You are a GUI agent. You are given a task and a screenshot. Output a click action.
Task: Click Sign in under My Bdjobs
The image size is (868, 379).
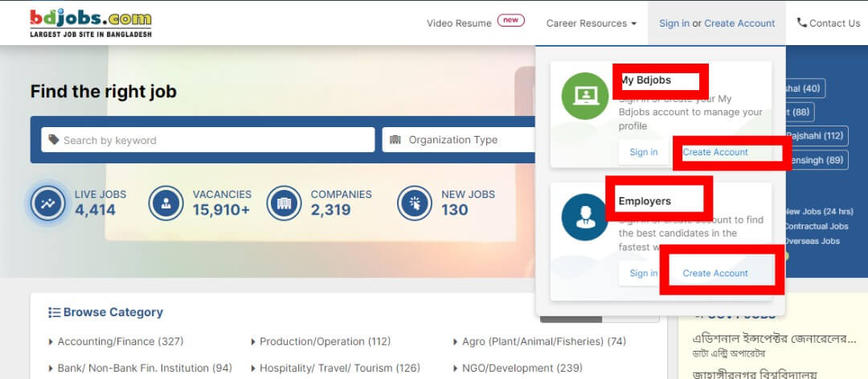point(643,152)
